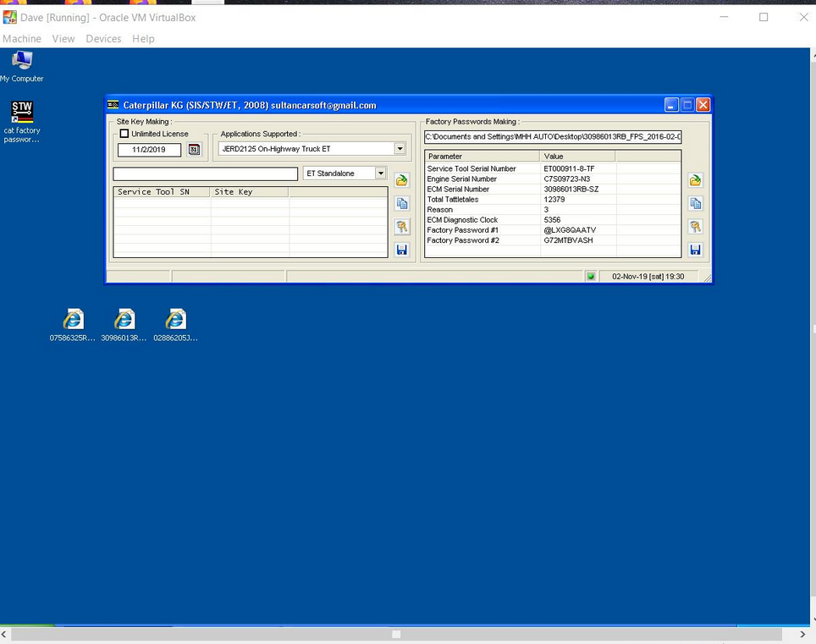Close the Caterpillar KG window

pos(703,105)
